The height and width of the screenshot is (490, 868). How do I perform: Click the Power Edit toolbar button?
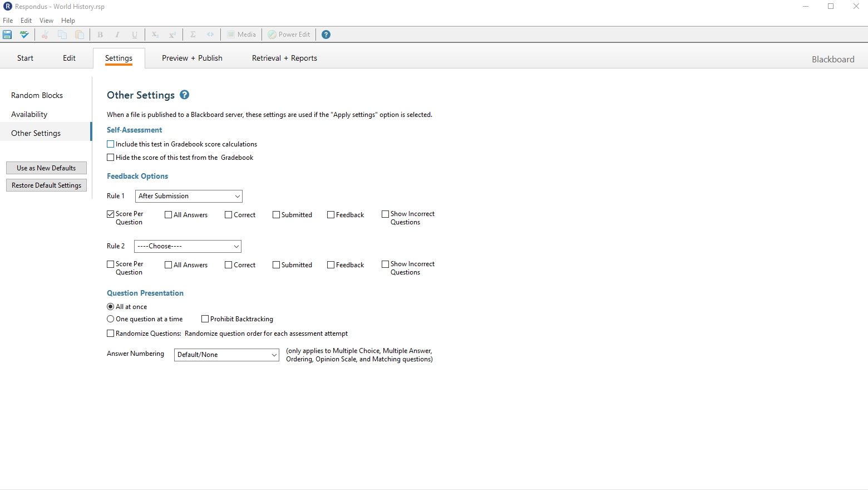[289, 35]
